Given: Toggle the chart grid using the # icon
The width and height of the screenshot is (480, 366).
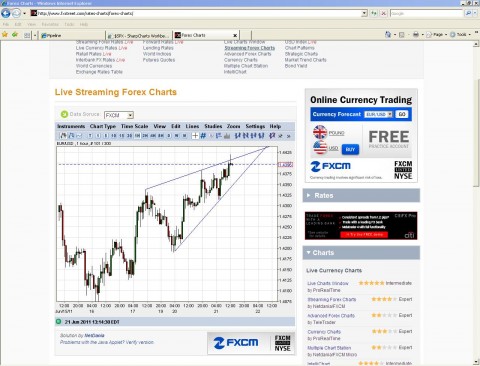Looking at the screenshot, I should click(203, 136).
